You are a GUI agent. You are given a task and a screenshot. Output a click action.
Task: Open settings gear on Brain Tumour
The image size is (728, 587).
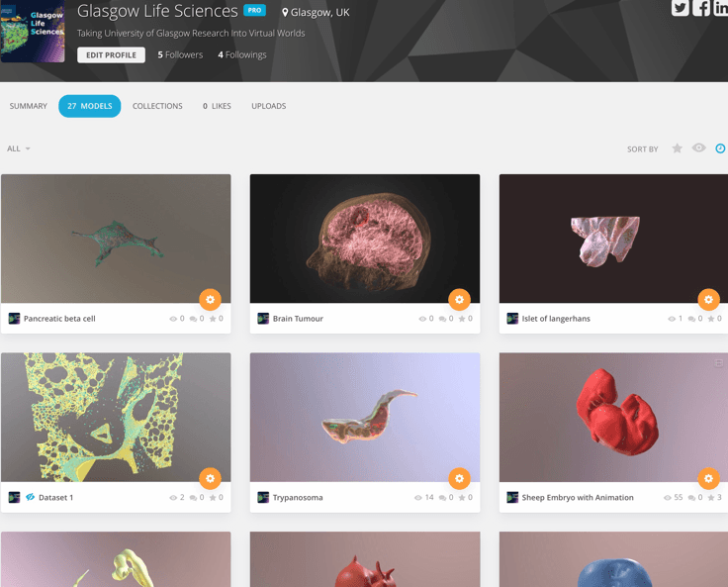click(x=459, y=299)
